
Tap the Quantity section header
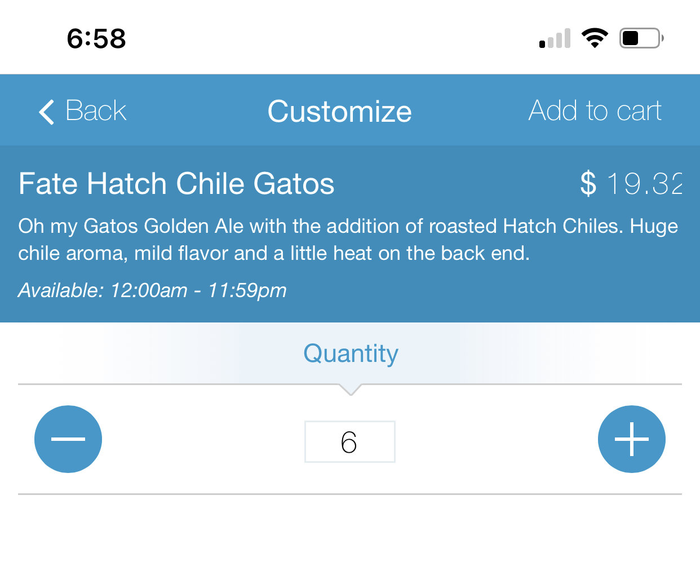point(351,354)
